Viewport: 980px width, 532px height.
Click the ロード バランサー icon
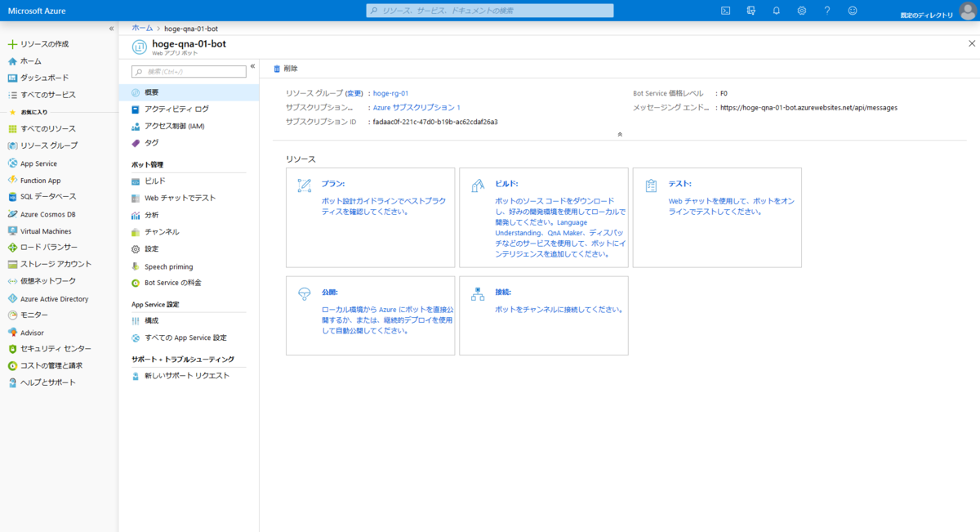tap(12, 248)
